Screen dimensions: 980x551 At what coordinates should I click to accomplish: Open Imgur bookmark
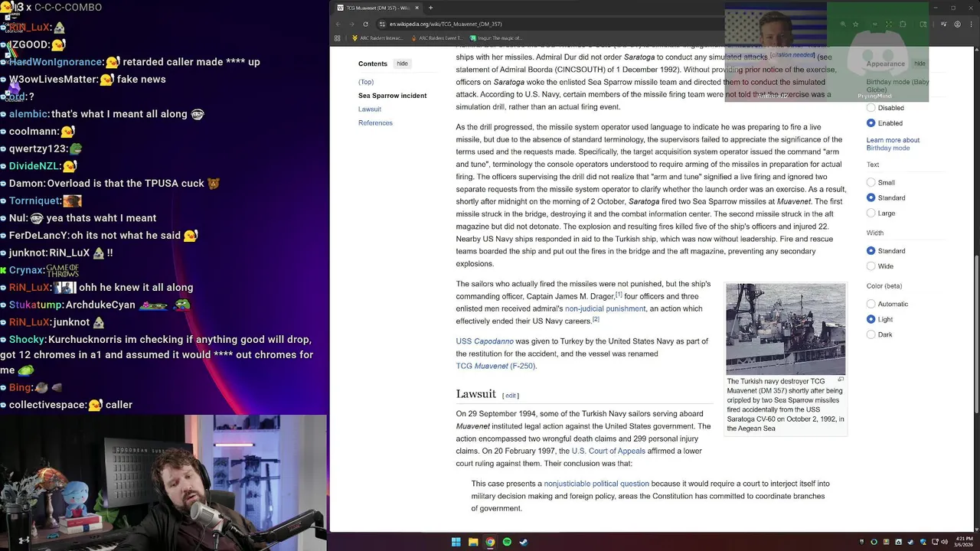496,37
